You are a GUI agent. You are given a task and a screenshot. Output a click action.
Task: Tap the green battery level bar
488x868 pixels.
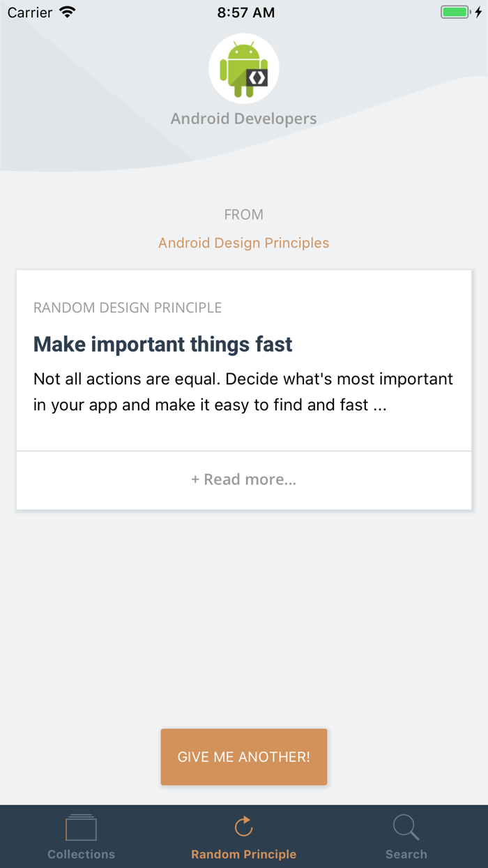pos(454,11)
